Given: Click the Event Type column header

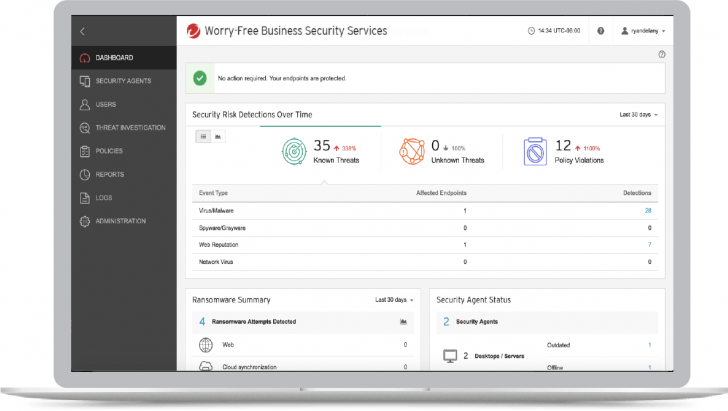Looking at the screenshot, I should coord(213,193).
